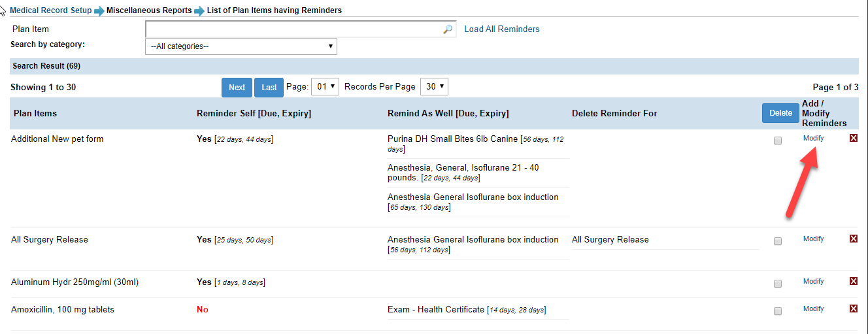Click the search magnifier icon in Plan Item field
This screenshot has width=868, height=334.
coord(448,29)
